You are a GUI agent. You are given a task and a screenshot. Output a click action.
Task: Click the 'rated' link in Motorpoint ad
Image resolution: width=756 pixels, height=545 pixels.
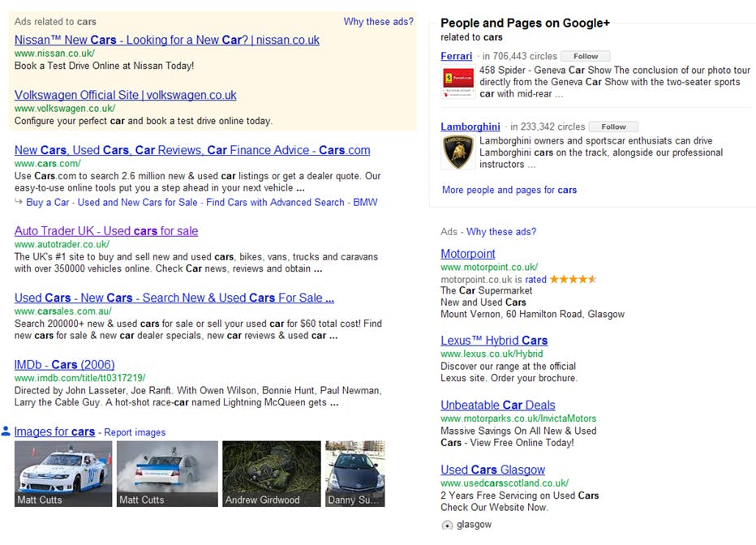pyautogui.click(x=535, y=280)
